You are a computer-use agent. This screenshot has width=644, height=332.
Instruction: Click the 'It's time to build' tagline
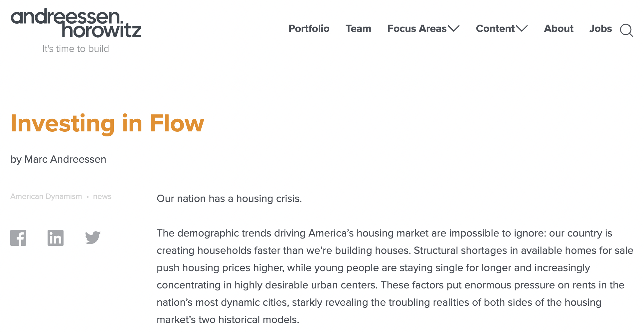click(76, 49)
